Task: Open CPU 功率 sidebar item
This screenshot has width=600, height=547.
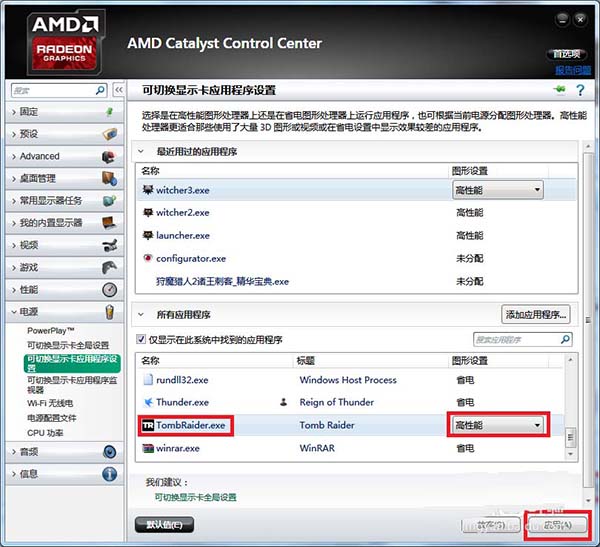Action: (x=45, y=433)
